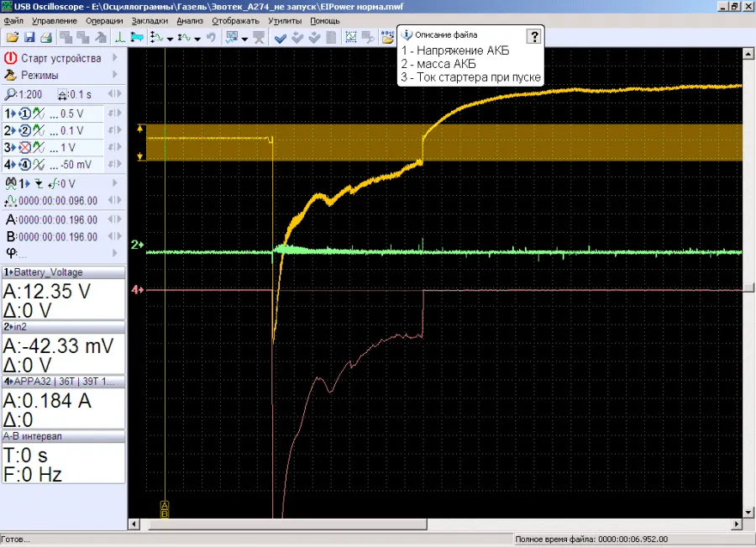
Task: Click the horizontal waveform scale icon
Action: [184, 37]
